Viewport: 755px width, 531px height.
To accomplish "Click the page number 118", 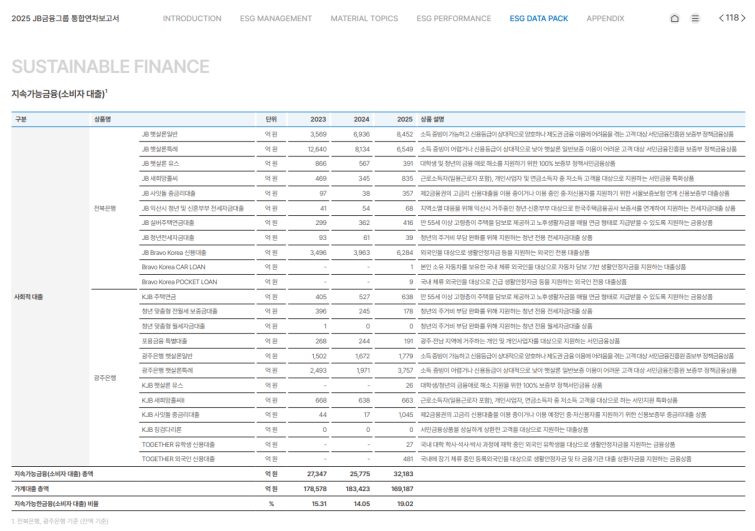I will [x=732, y=18].
